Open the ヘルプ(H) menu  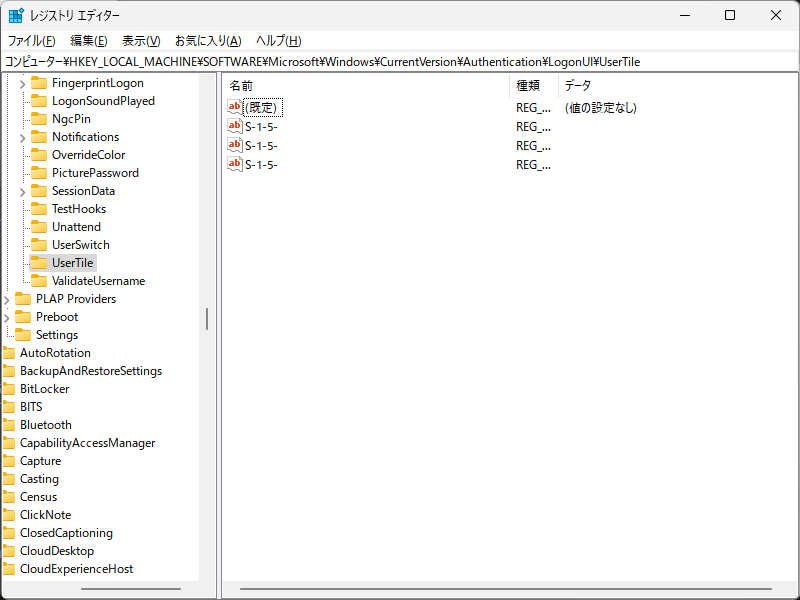point(279,41)
